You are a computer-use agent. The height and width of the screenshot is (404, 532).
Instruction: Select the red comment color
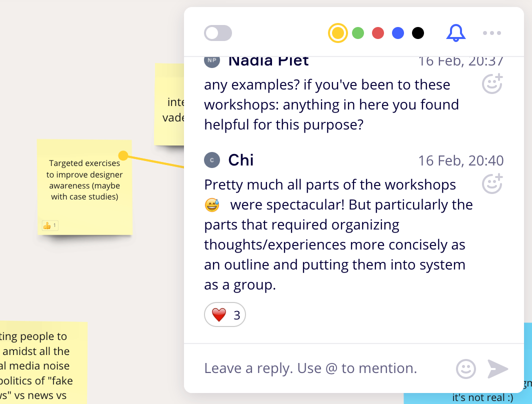coord(378,33)
